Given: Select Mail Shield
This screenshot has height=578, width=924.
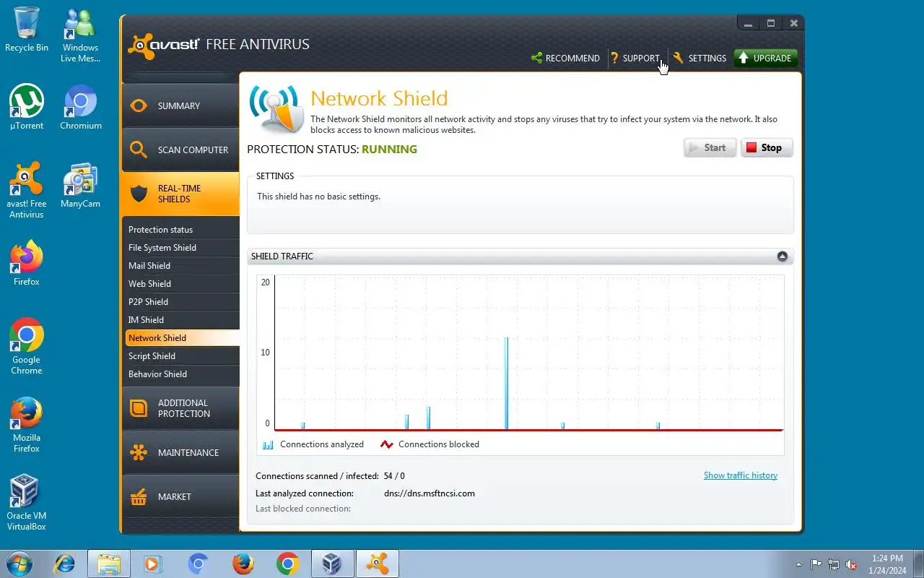Looking at the screenshot, I should (x=180, y=266).
